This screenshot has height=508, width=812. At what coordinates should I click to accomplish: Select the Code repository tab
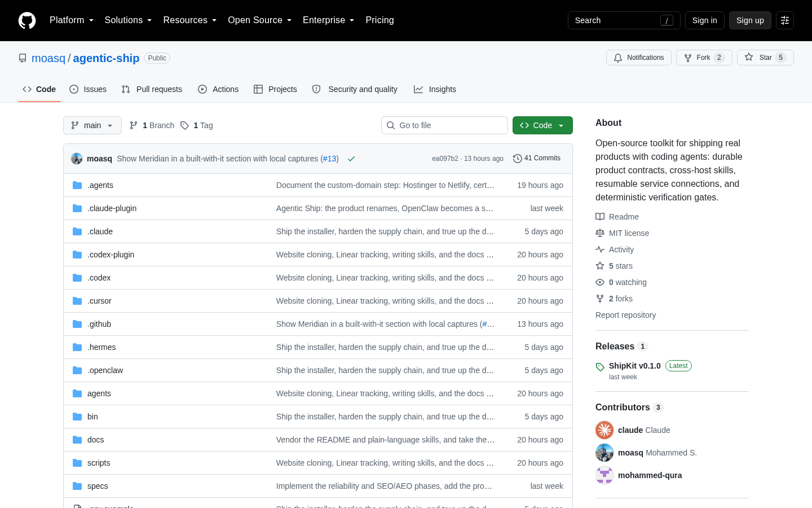pyautogui.click(x=39, y=89)
